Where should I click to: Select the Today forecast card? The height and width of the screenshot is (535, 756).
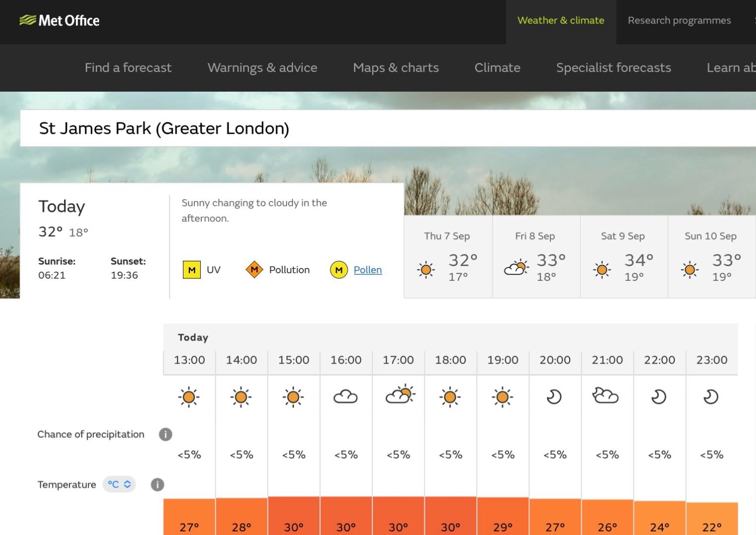click(x=212, y=241)
